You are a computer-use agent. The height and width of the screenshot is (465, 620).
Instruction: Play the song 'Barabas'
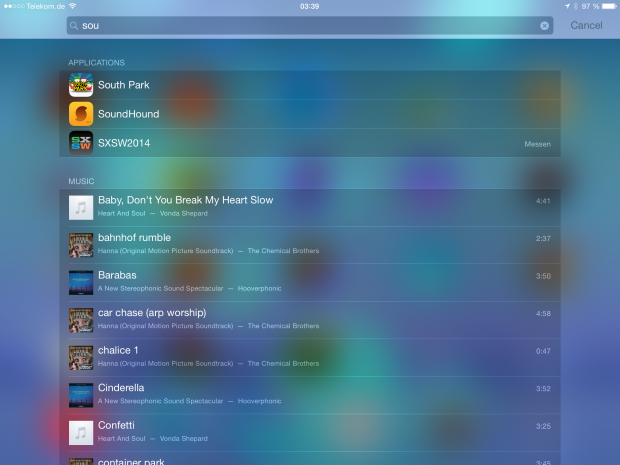(x=310, y=283)
